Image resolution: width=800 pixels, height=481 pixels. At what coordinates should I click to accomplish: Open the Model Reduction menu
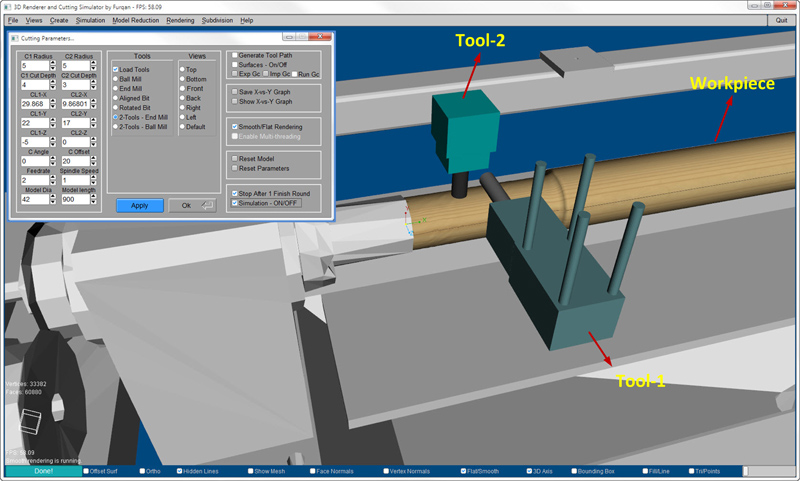click(134, 20)
